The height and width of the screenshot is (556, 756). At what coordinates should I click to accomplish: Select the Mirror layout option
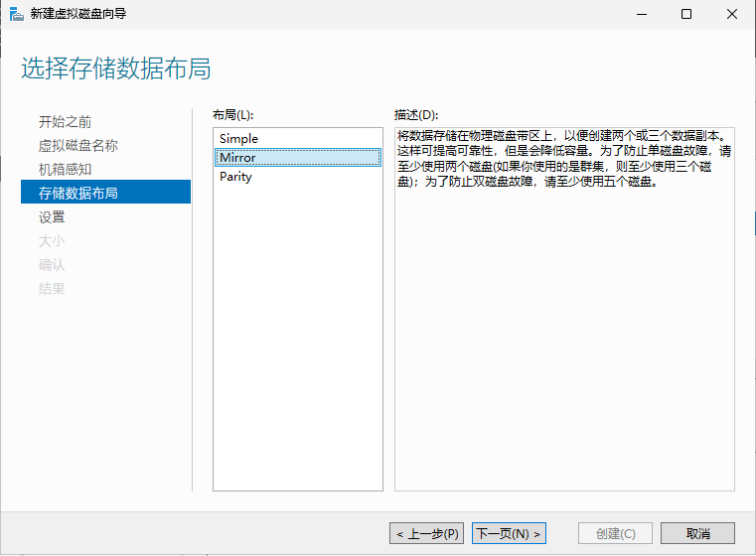click(x=297, y=158)
